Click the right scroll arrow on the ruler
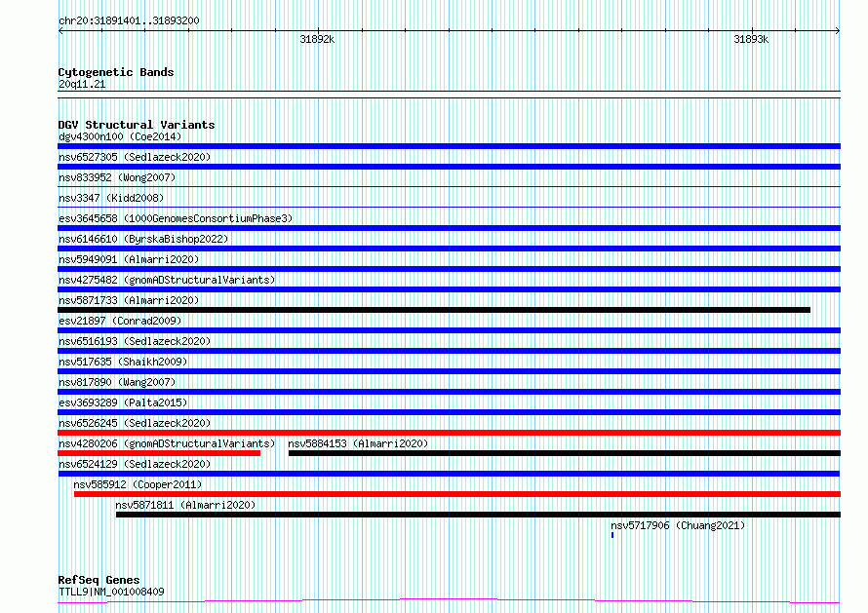 pyautogui.click(x=837, y=31)
